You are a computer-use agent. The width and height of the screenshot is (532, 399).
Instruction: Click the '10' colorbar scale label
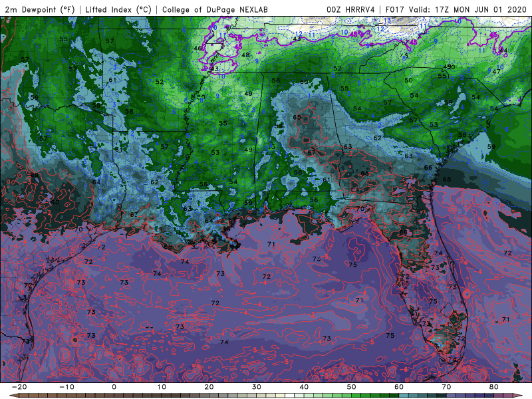[x=162, y=387]
